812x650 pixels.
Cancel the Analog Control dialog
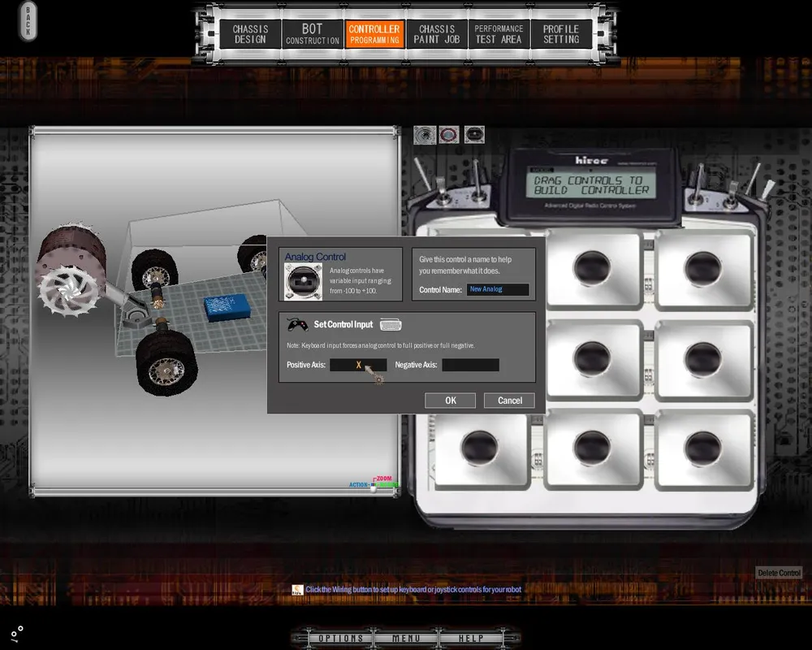click(x=509, y=401)
